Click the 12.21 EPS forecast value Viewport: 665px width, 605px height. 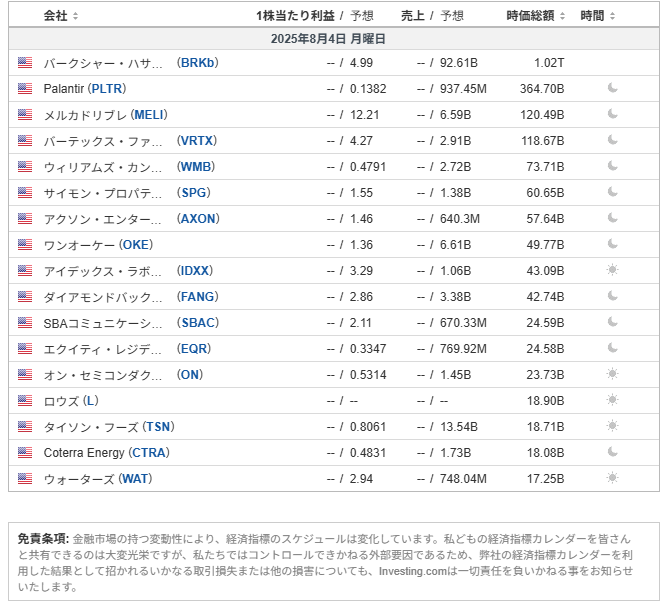click(364, 115)
